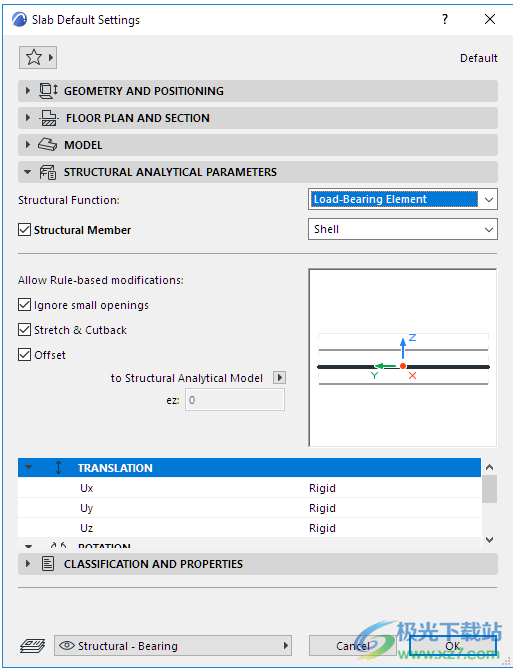Screen dimensions: 513x670
Task: Click the Model panel slab icon
Action: pos(47,145)
